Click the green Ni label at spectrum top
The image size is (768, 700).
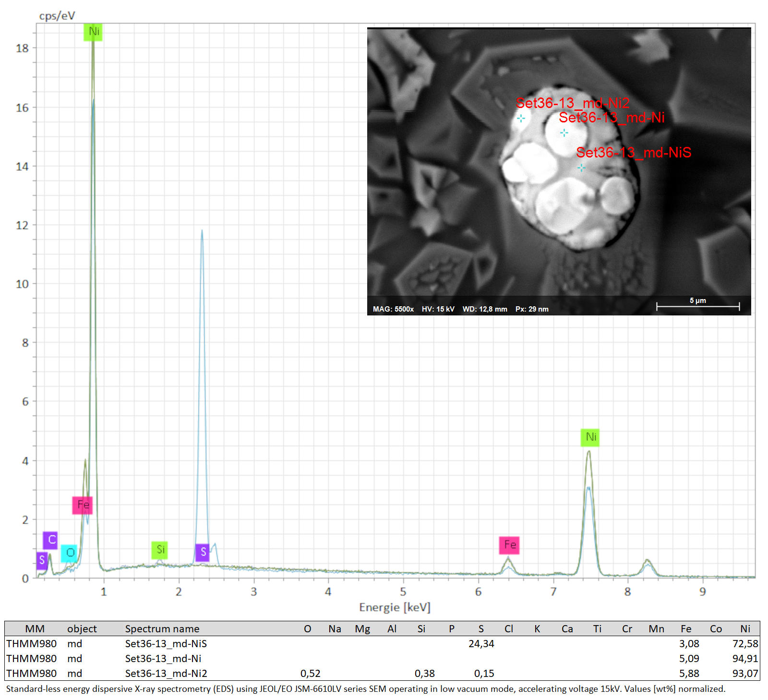(93, 32)
